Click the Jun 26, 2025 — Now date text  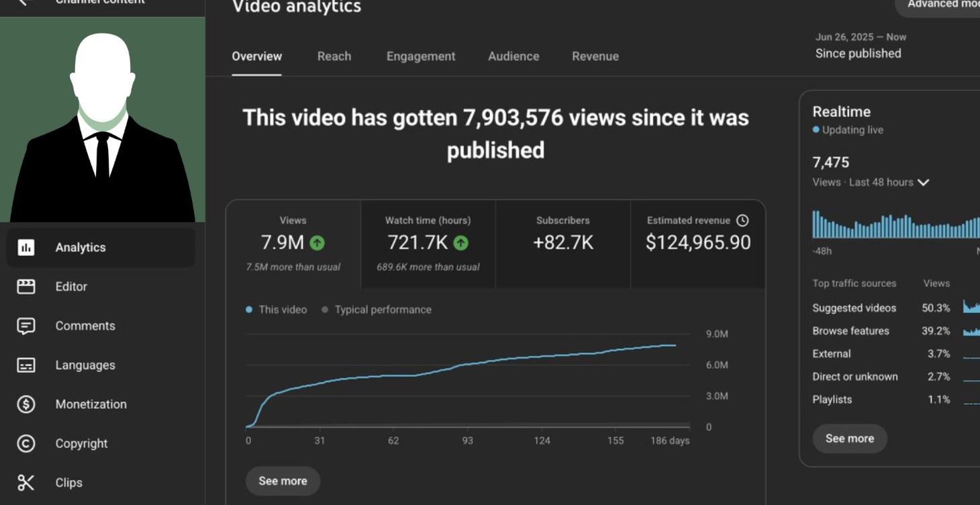[x=861, y=37]
